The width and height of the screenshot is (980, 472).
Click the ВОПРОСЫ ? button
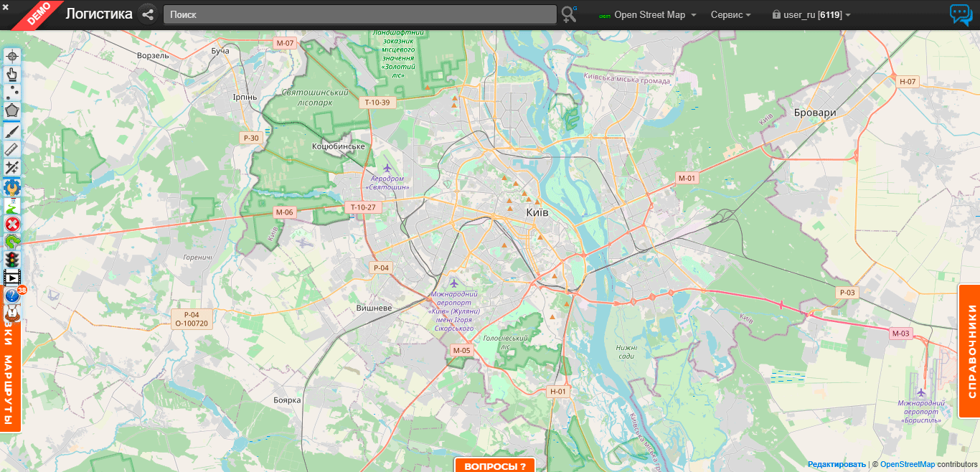coord(495,466)
